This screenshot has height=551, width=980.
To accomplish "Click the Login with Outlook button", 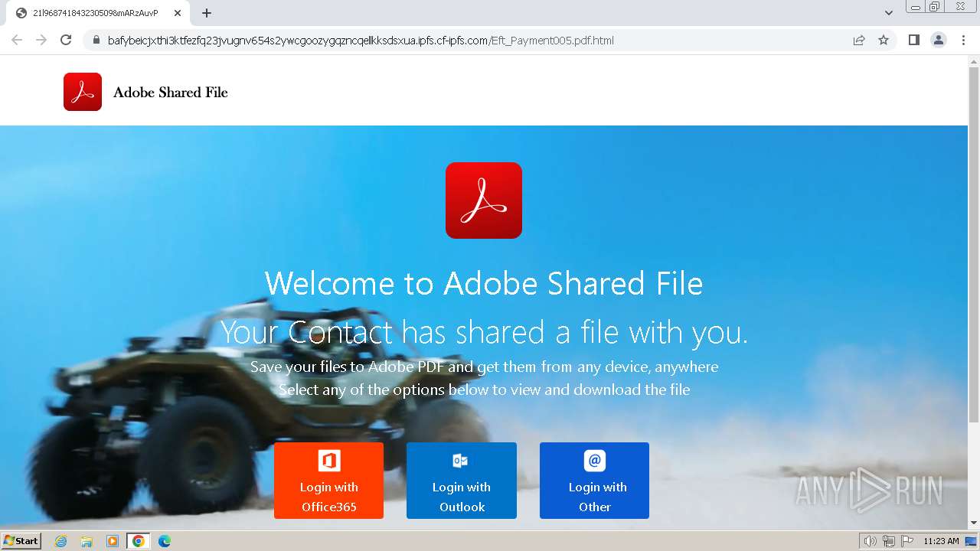I will [462, 481].
